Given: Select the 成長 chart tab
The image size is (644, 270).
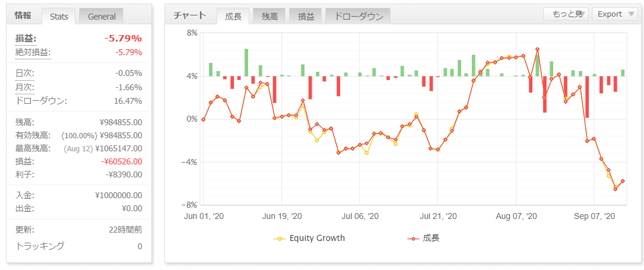Looking at the screenshot, I should click(233, 17).
